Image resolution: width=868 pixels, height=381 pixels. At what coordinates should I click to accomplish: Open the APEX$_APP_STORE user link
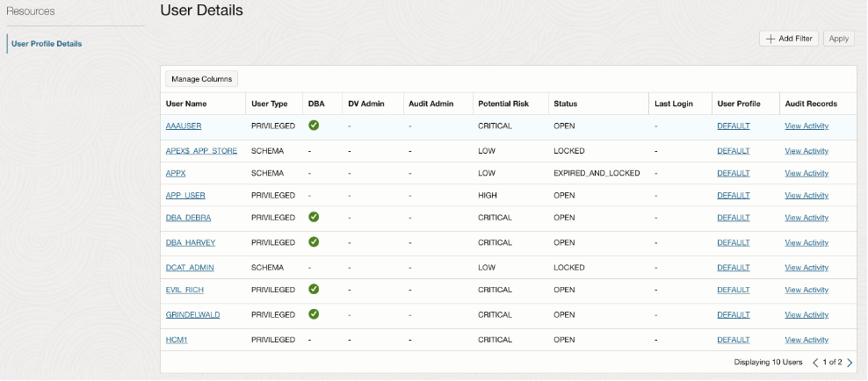tap(201, 151)
